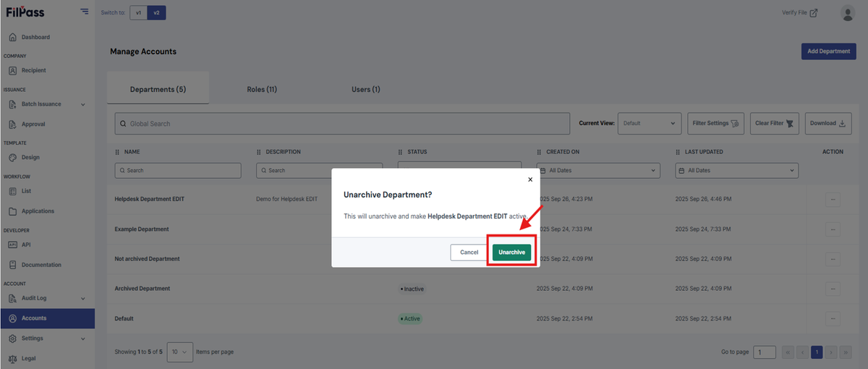Click the user avatar icon at top right
This screenshot has height=369, width=868.
point(848,12)
